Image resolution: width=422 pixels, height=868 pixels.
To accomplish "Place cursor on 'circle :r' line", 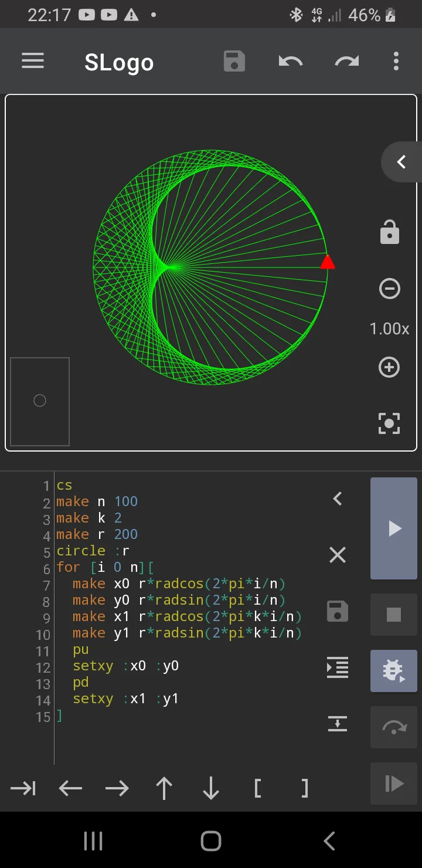I will coord(93,551).
